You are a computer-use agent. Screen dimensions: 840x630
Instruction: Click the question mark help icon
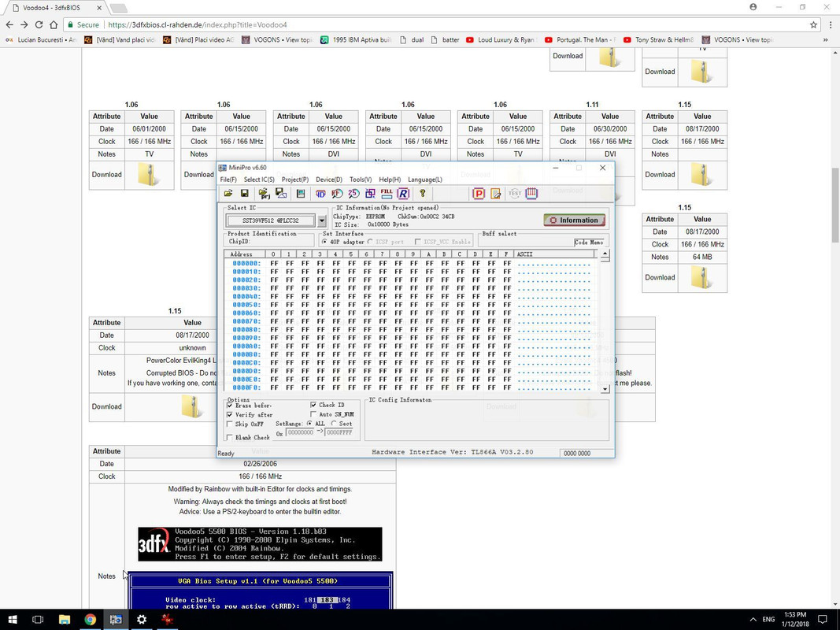point(422,194)
